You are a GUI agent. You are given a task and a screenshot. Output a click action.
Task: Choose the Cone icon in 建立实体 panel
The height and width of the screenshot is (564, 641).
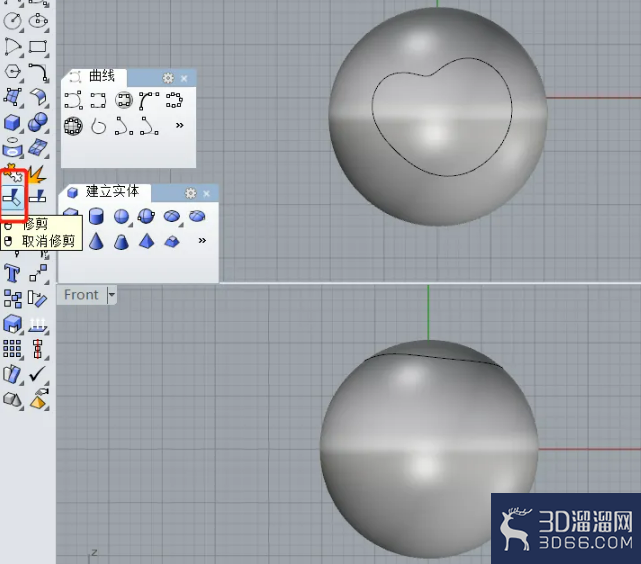coord(96,241)
